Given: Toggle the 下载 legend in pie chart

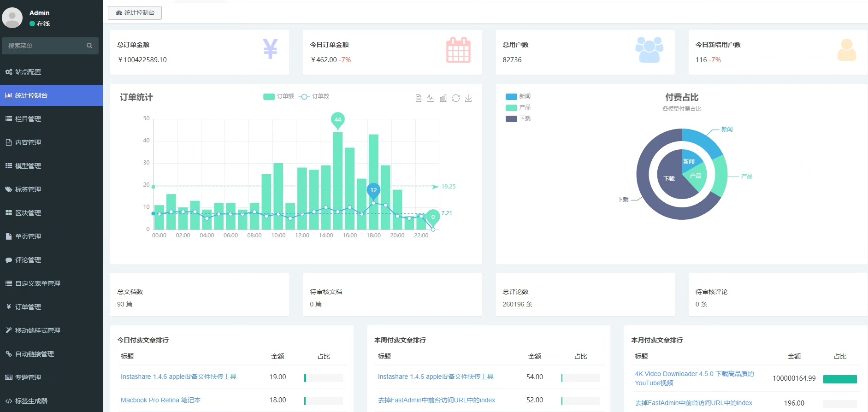Looking at the screenshot, I should coord(518,118).
